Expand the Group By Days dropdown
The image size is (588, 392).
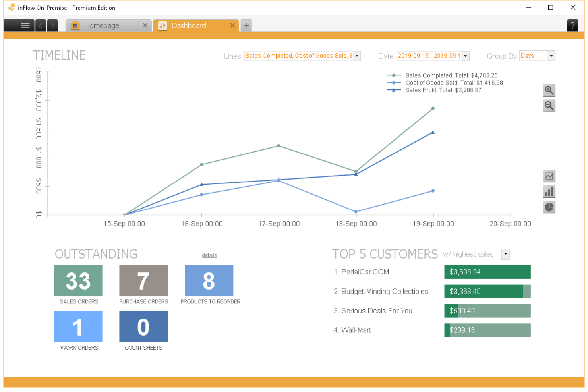click(551, 56)
